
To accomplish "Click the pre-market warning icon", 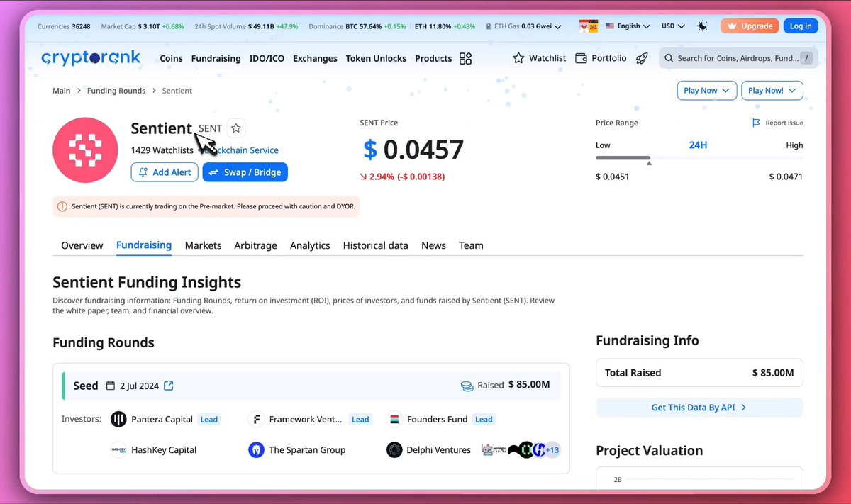I will pyautogui.click(x=62, y=206).
